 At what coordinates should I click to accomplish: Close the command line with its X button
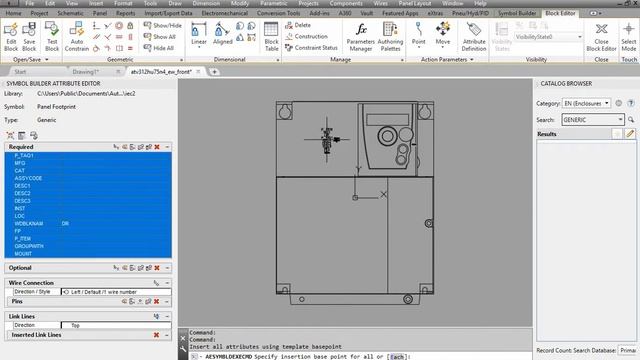pos(183,338)
